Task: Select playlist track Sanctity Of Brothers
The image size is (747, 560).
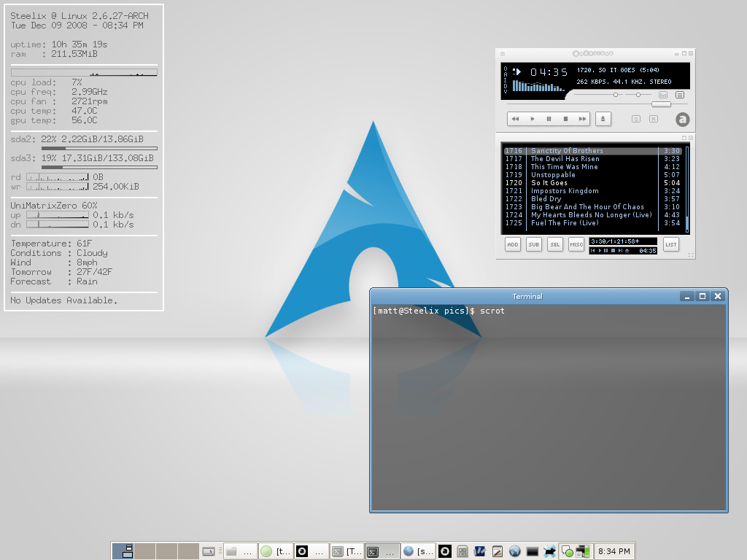Action: [593, 151]
